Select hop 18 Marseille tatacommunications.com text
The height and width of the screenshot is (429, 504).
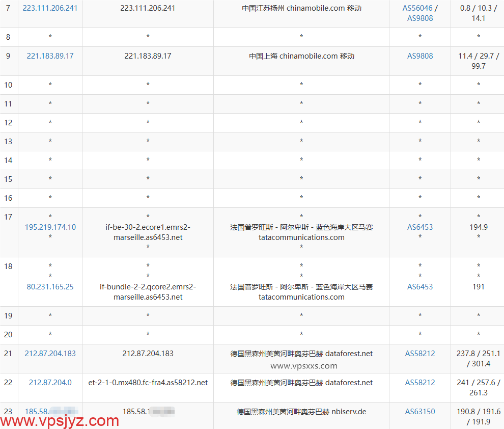[301, 291]
